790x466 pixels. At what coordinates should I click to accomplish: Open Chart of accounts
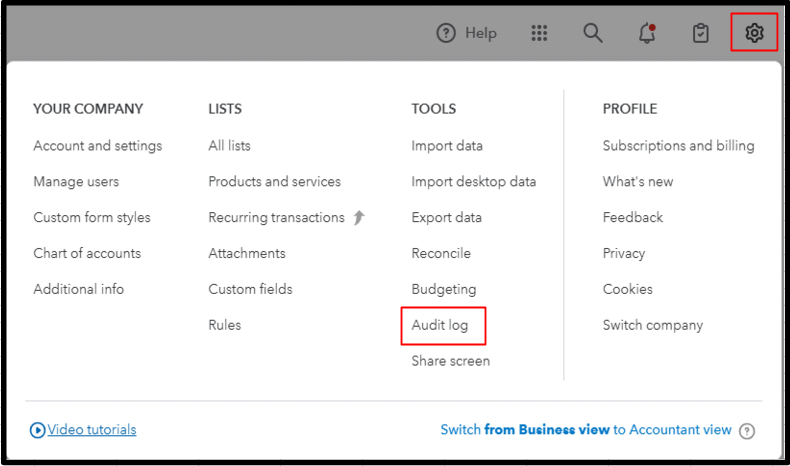[87, 253]
